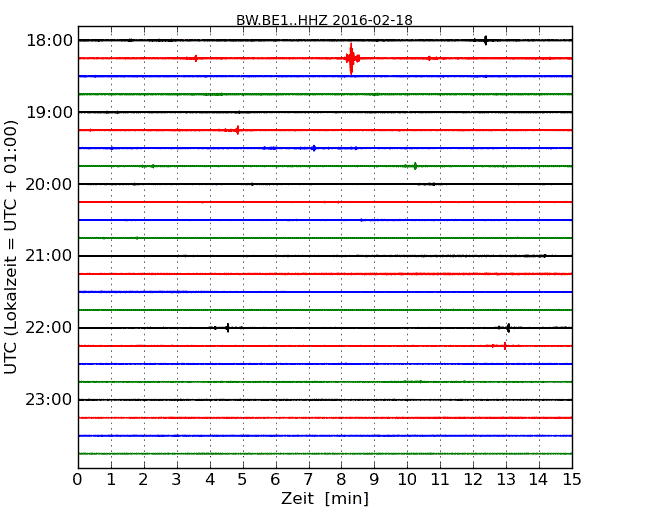The height and width of the screenshot is (520, 650).
Task: Click the 19:00 time label
Action: [x=49, y=112]
